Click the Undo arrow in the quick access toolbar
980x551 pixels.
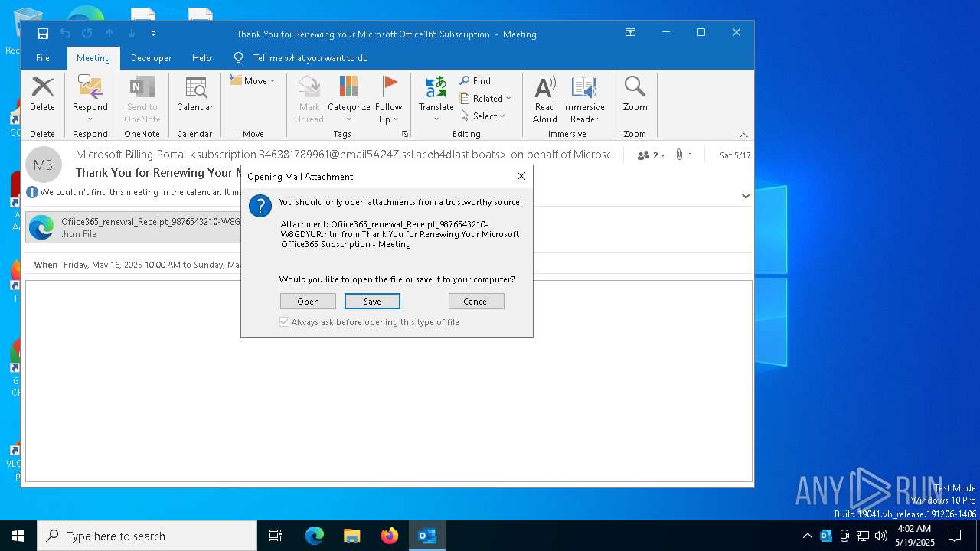[x=65, y=34]
